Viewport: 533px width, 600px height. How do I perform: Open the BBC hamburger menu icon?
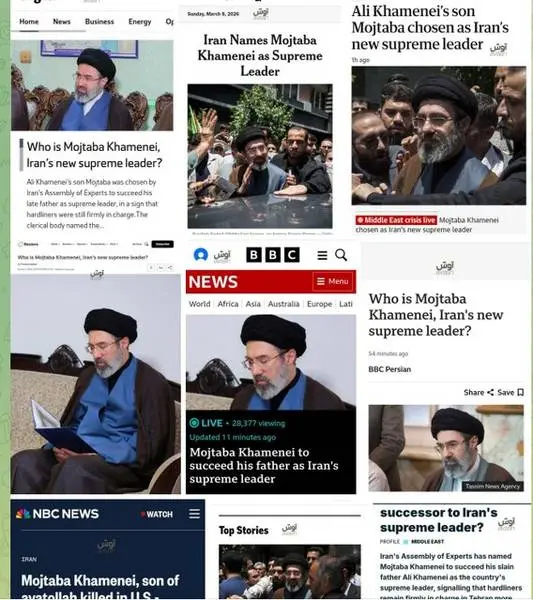click(x=322, y=255)
